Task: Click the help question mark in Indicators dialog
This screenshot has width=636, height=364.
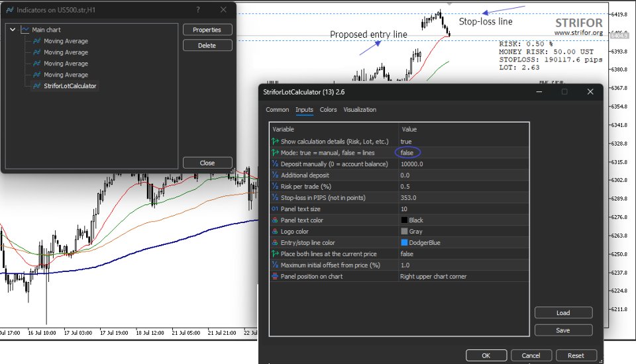Action: [x=198, y=10]
